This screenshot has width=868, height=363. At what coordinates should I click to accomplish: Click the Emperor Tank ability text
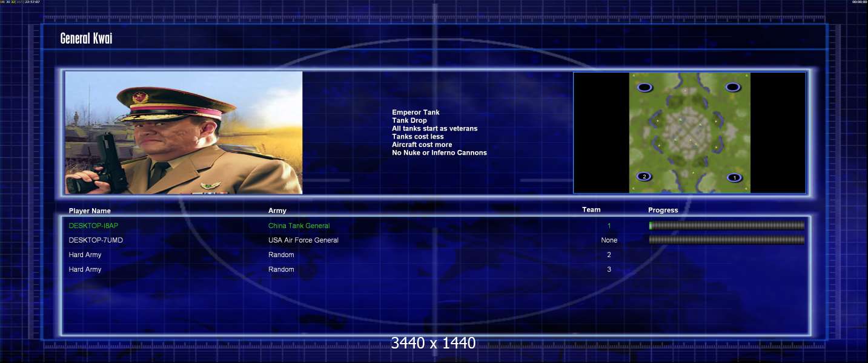[x=416, y=113]
